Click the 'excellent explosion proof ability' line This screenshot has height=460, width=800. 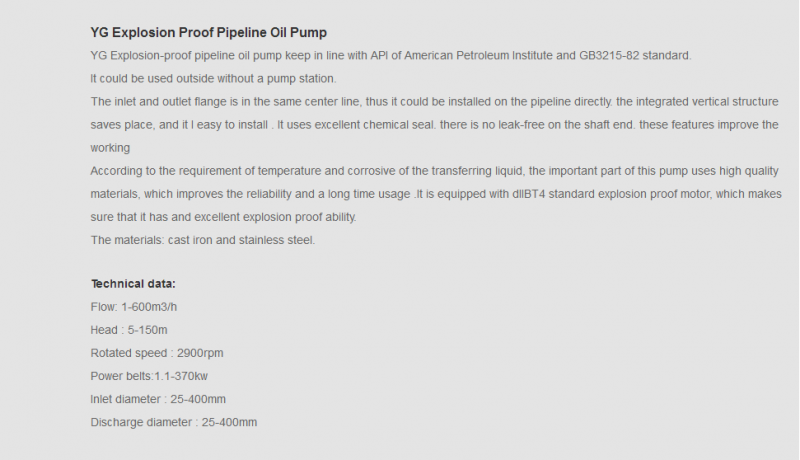coord(223,217)
